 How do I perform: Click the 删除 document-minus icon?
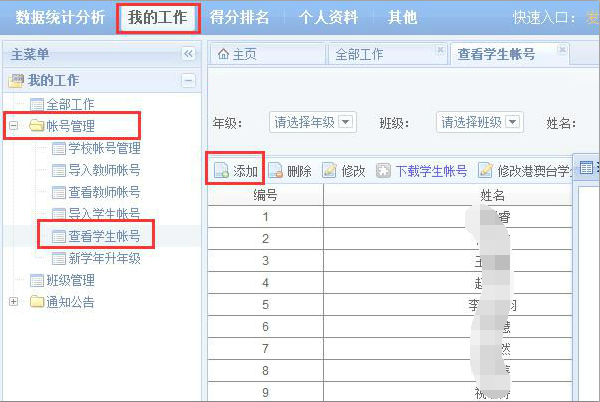276,171
